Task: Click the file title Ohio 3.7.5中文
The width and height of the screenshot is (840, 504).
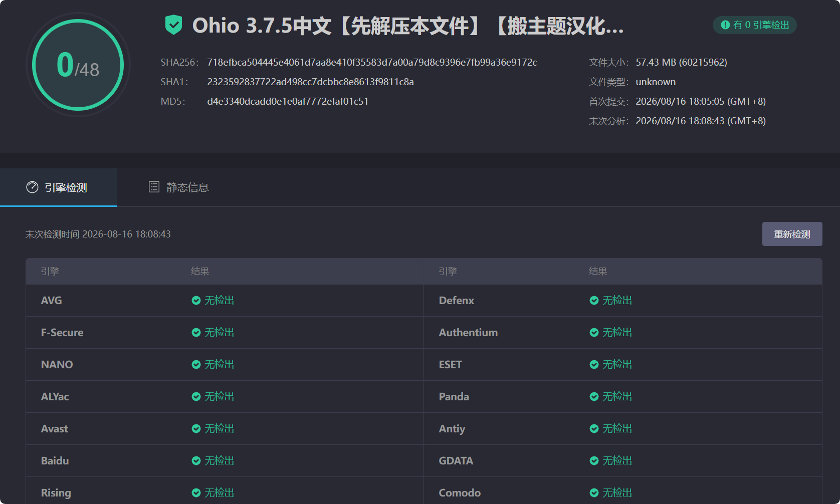Action: point(408,25)
